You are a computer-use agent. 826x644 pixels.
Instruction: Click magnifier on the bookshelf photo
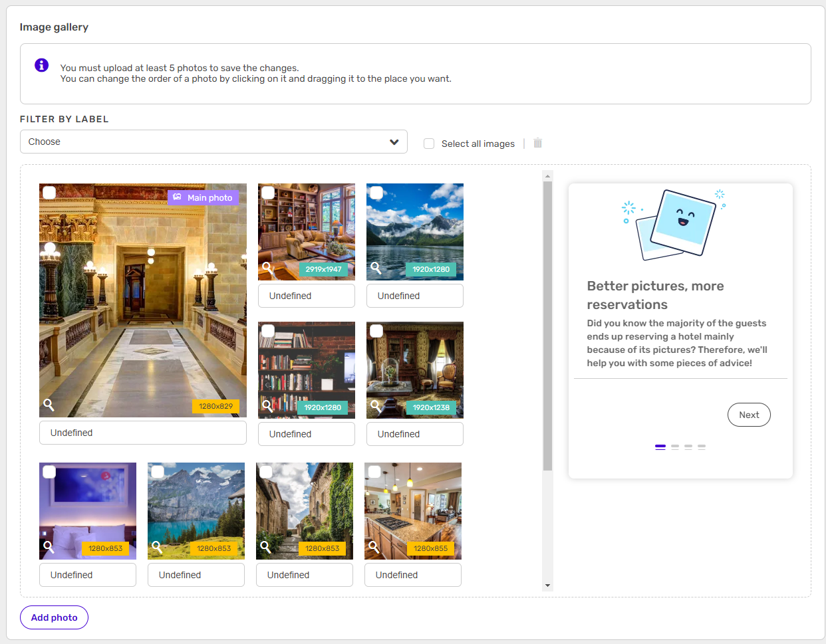267,405
